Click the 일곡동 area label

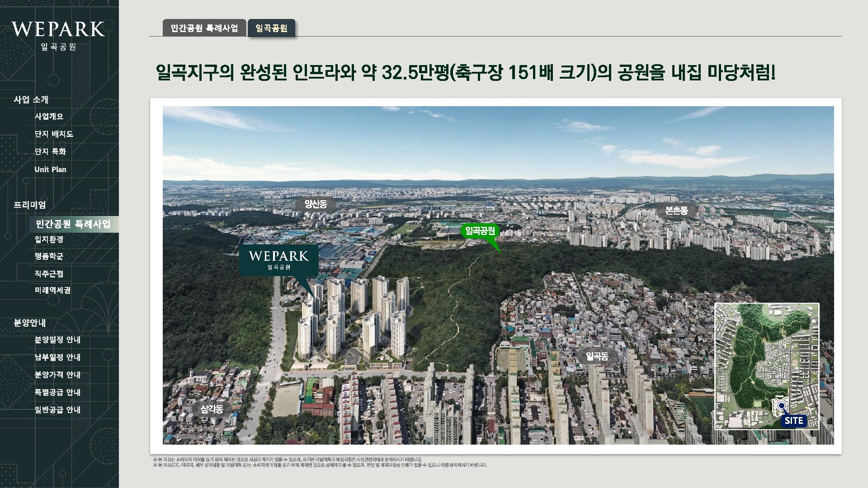597,357
